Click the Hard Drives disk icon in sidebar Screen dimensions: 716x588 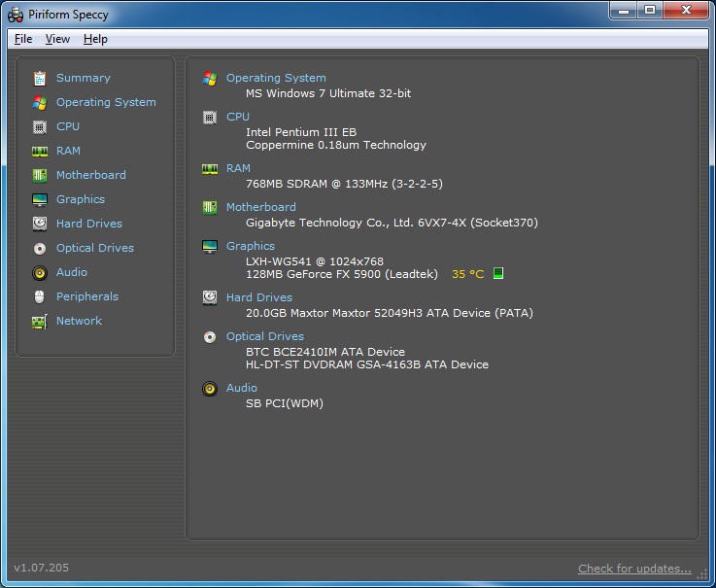point(40,224)
